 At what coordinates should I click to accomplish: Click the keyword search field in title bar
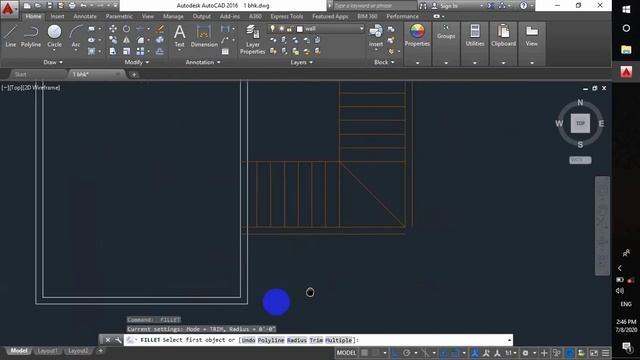tap(375, 6)
